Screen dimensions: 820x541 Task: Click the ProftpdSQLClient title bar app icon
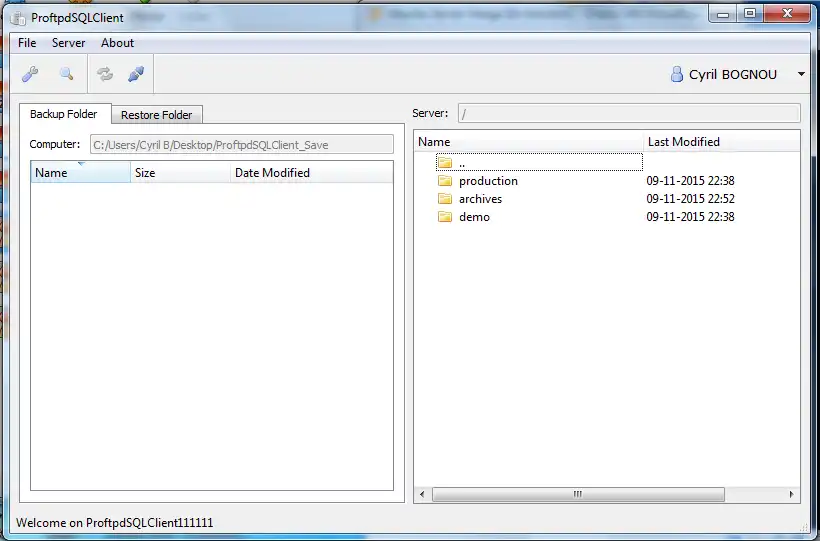18,18
